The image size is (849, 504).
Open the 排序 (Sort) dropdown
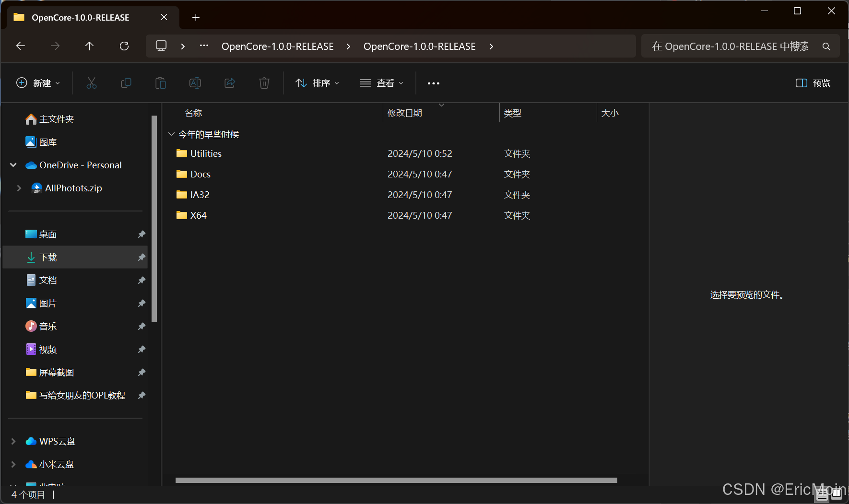tap(318, 83)
